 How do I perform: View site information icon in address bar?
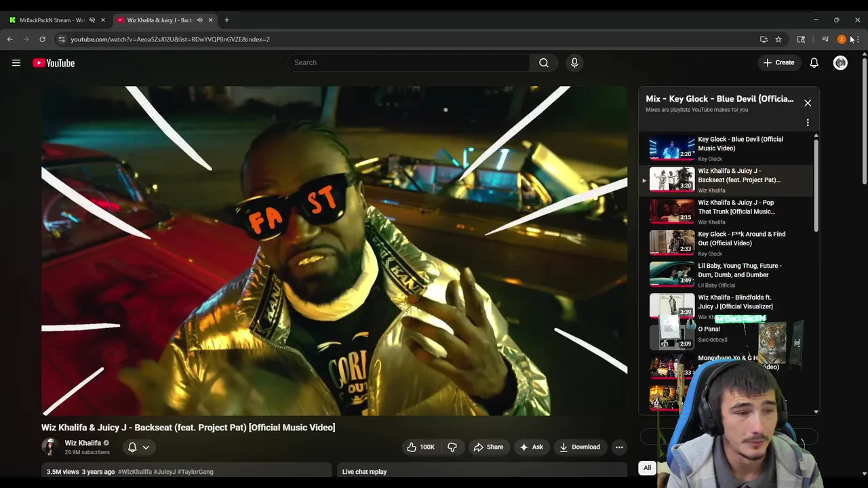pyautogui.click(x=62, y=39)
